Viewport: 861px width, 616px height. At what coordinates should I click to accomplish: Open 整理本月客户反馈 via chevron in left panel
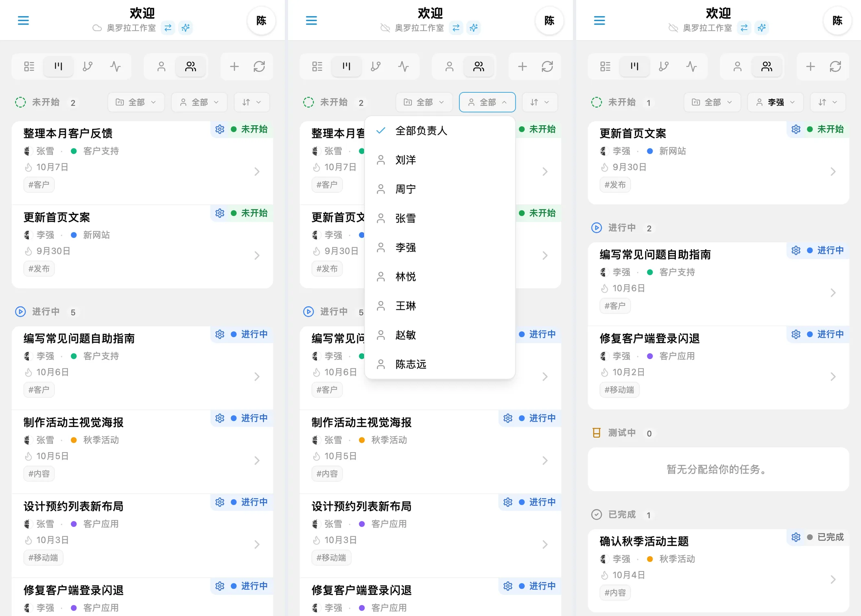point(257,172)
